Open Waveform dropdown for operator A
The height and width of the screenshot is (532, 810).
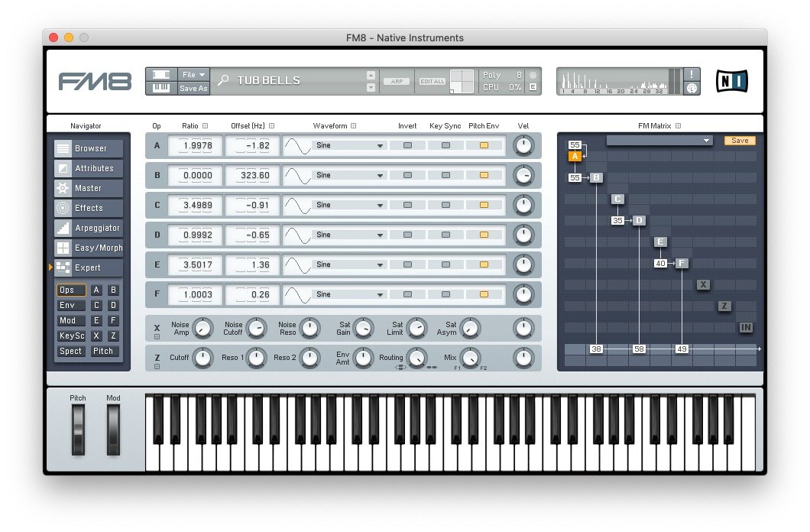[350, 146]
